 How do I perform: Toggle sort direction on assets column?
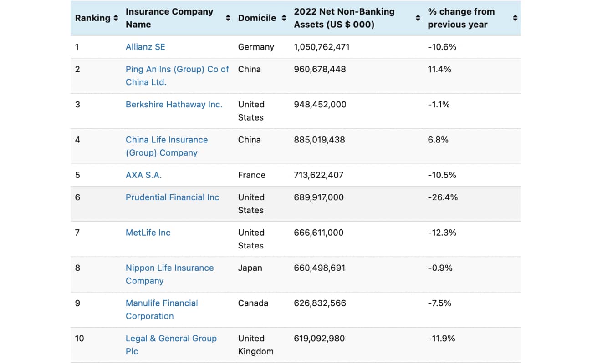(x=417, y=18)
